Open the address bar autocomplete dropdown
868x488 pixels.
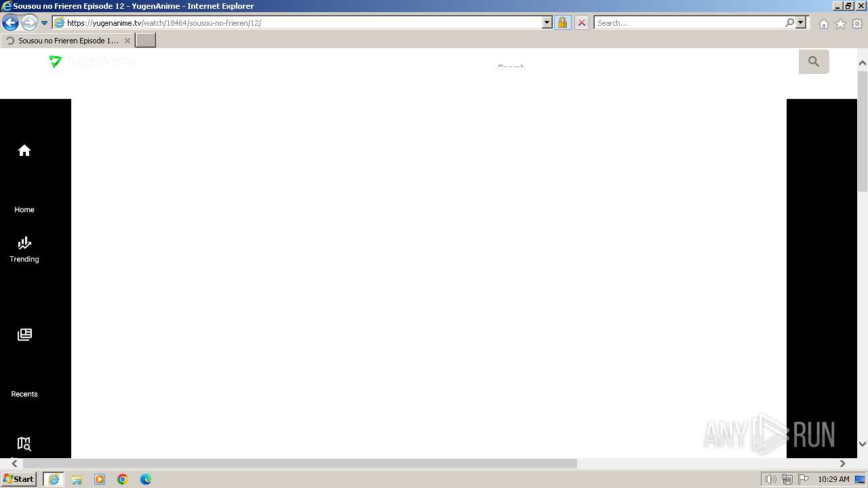tap(547, 22)
